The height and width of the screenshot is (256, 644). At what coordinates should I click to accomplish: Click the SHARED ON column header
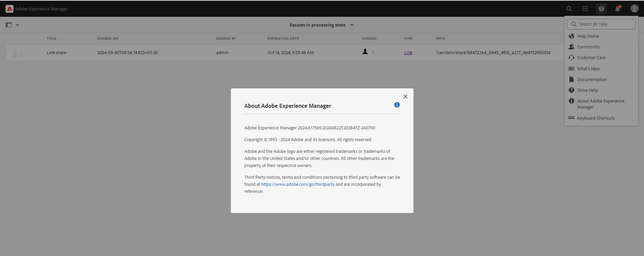[x=107, y=38]
